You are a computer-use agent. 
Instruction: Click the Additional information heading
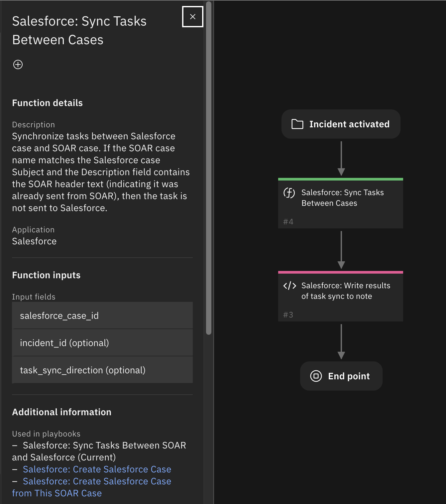coord(62,412)
